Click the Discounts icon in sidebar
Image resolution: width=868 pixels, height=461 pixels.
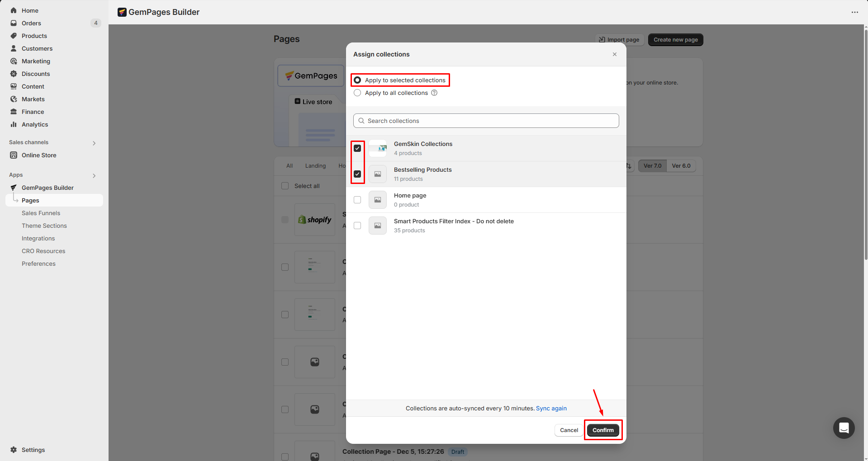[x=14, y=74]
